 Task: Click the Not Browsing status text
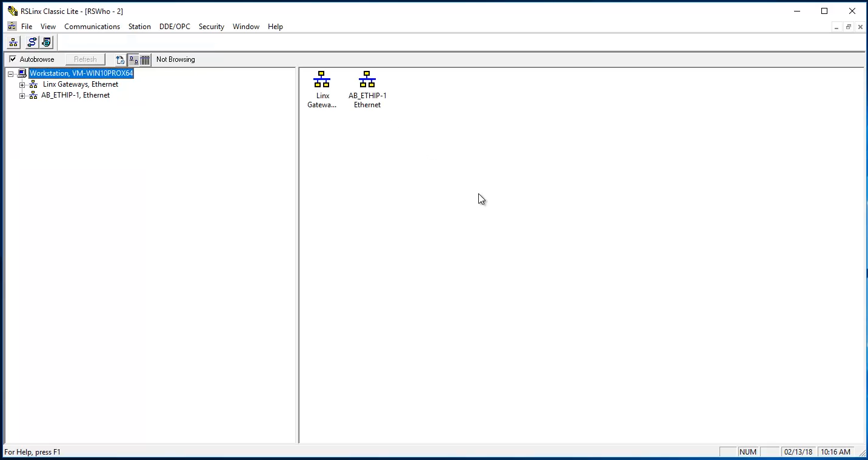click(x=176, y=59)
